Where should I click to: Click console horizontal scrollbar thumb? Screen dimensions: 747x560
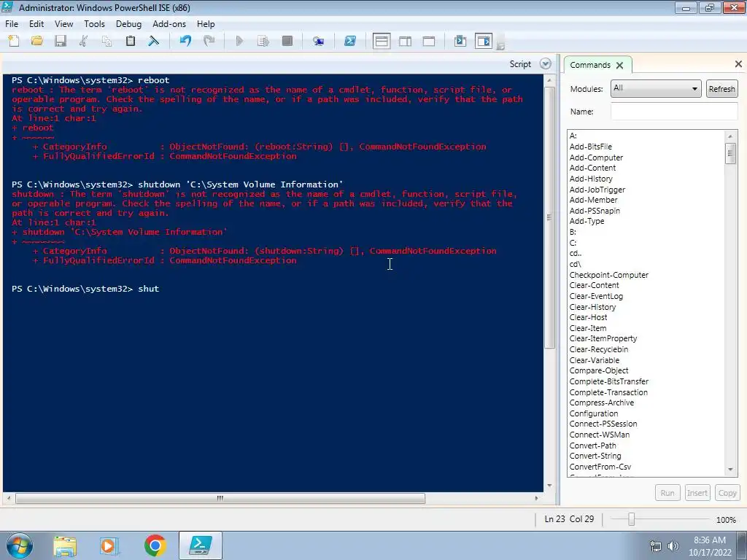coord(220,498)
